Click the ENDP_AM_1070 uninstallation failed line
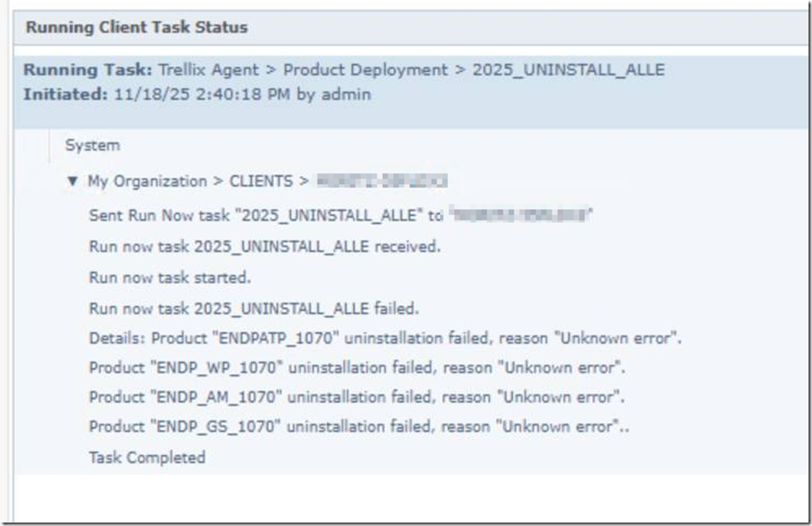Screen dimensions: 812x526 [x=357, y=398]
